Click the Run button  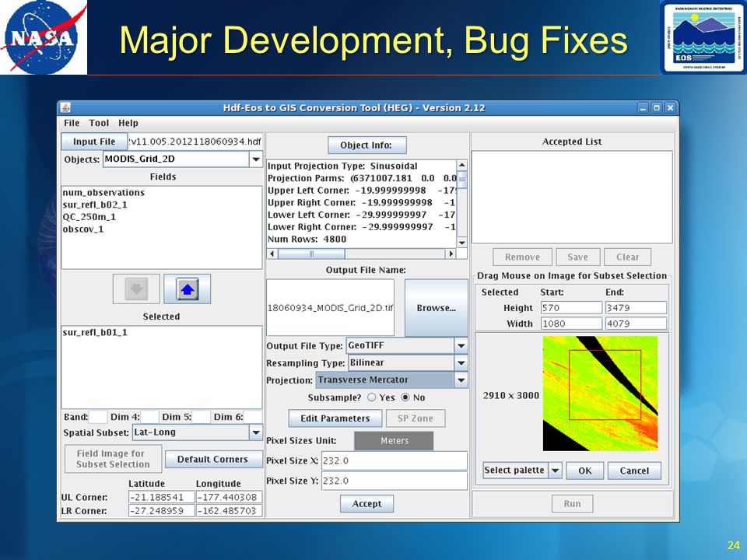(572, 504)
